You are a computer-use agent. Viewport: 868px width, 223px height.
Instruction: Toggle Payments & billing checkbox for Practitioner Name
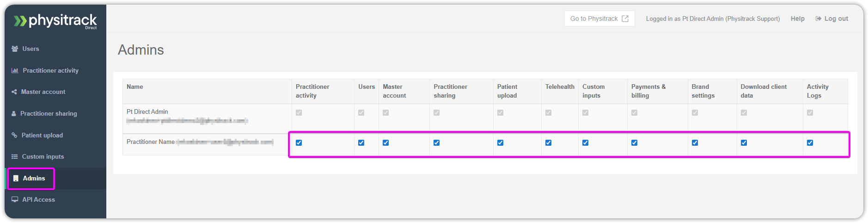[634, 142]
